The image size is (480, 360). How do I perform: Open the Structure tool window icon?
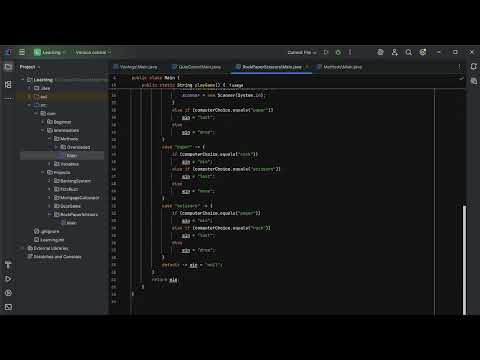click(x=8, y=85)
